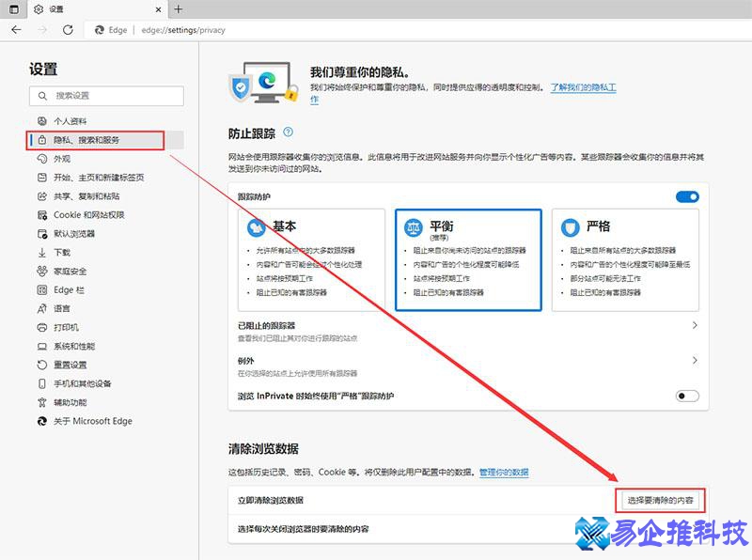Screen dimensions: 752x560
Task: Click the 重置设置 sidebar icon
Action: 40,365
